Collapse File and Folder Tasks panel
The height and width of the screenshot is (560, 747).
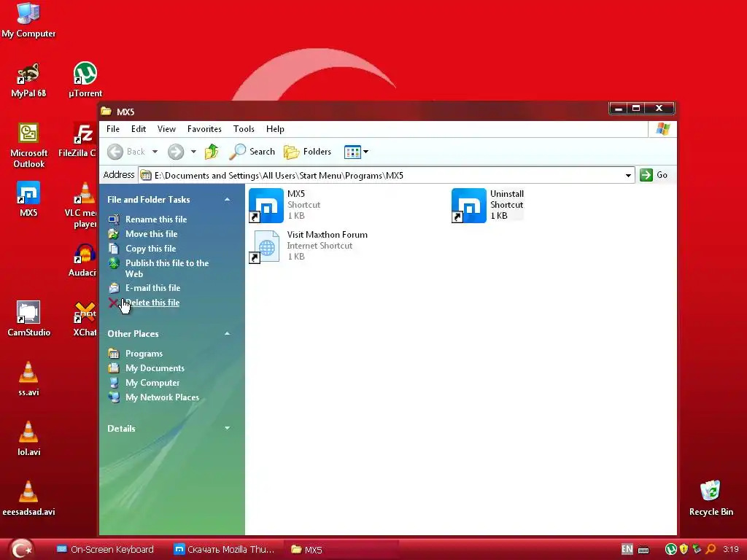pos(228,200)
